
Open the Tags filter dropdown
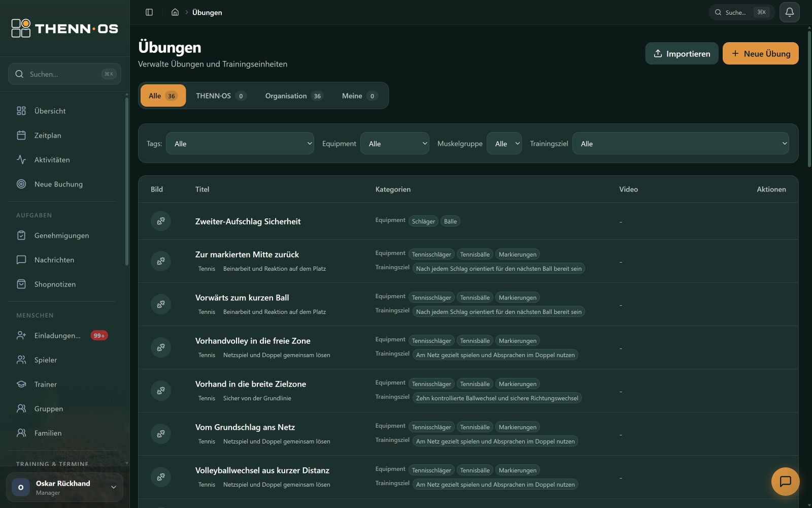coord(240,143)
